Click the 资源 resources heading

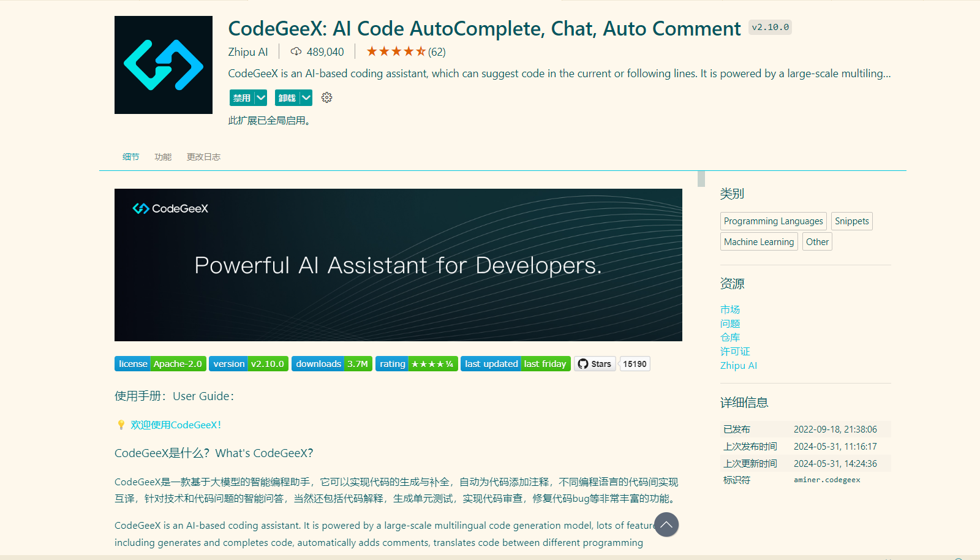point(732,284)
